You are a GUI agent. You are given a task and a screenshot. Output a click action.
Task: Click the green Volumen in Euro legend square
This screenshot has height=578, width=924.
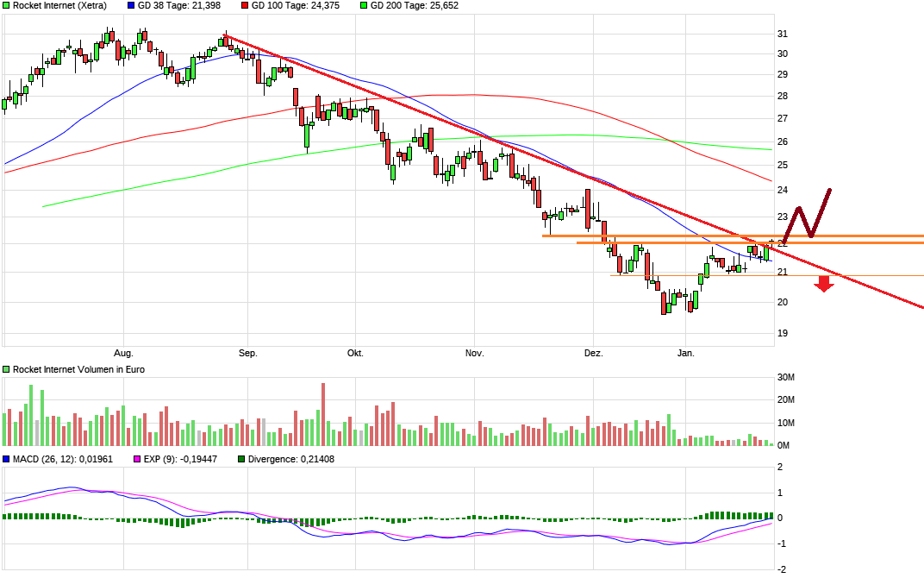point(6,368)
